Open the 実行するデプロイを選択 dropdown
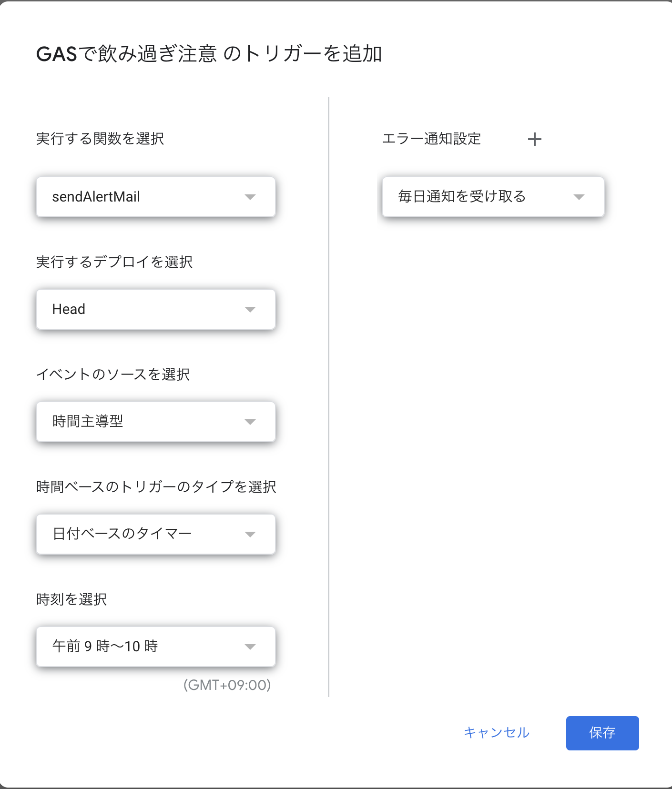 point(156,309)
